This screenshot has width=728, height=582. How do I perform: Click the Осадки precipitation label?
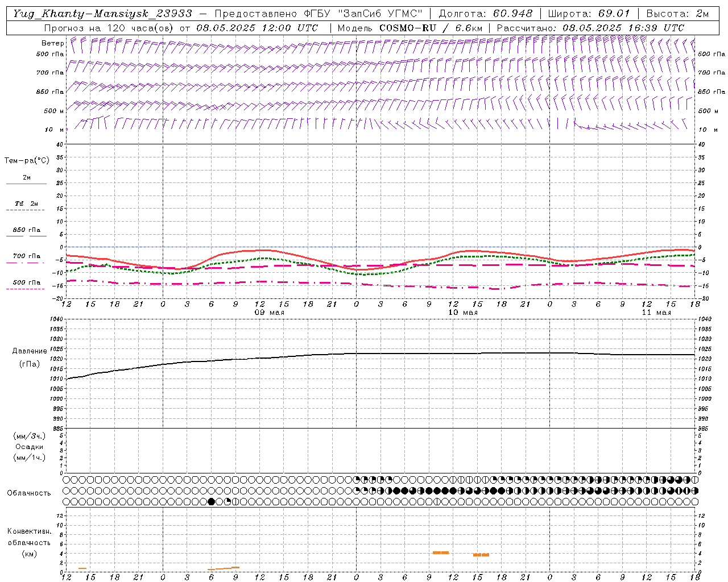pos(30,447)
